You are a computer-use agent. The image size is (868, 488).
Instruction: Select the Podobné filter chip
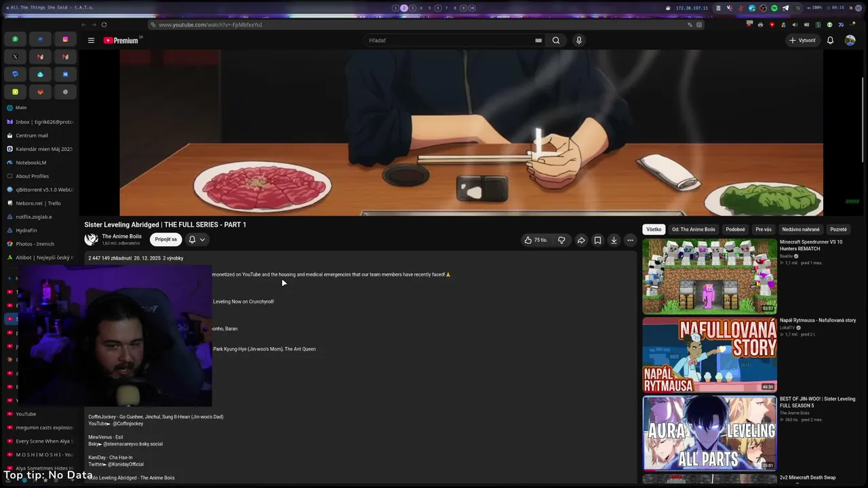point(735,230)
